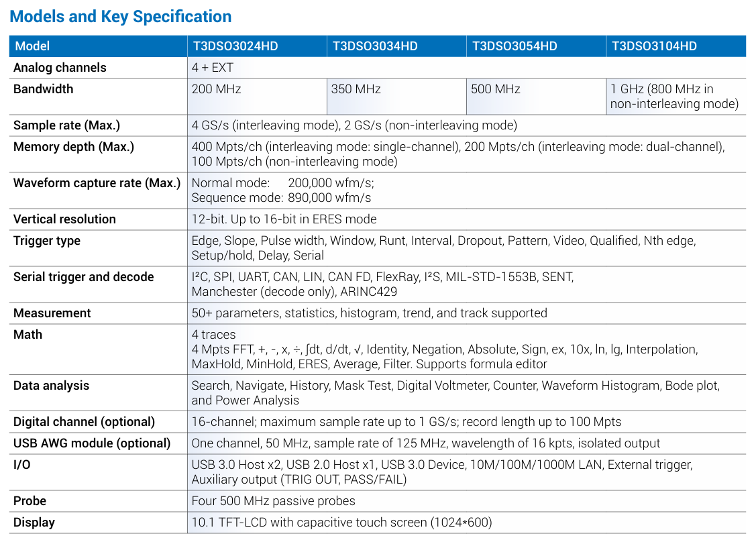Select the T3DSO3034HD column header

375,46
